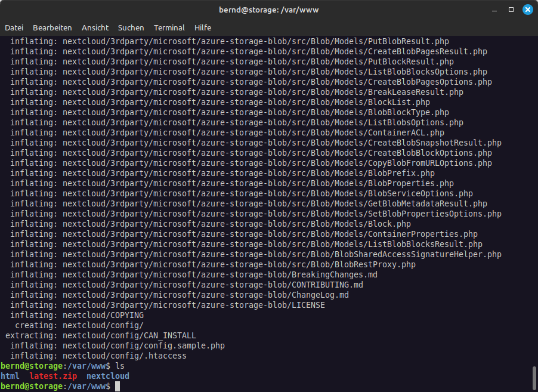Open the Bearbeiten menu
The width and height of the screenshot is (538, 392).
[52, 28]
